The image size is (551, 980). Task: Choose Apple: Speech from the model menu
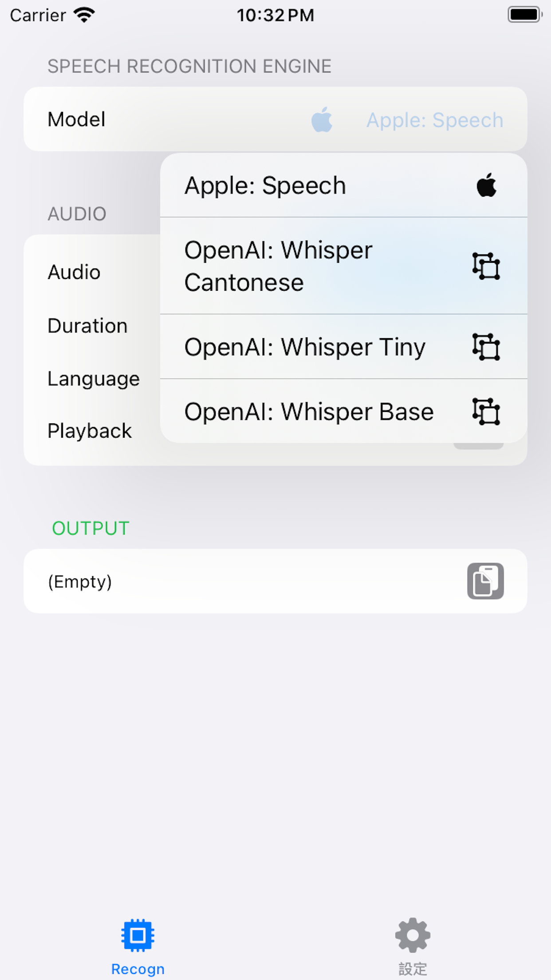[x=344, y=185]
